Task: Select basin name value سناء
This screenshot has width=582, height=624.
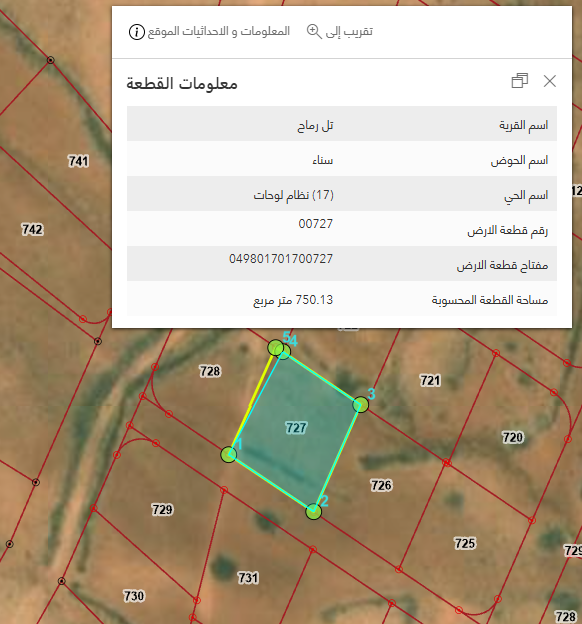Action: [x=322, y=160]
